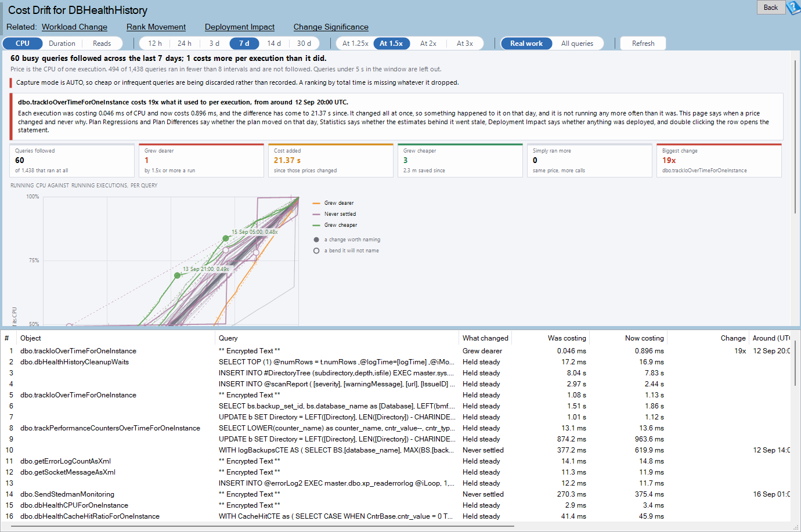The width and height of the screenshot is (801, 532).
Task: Select the Real work filter
Action: click(x=526, y=44)
